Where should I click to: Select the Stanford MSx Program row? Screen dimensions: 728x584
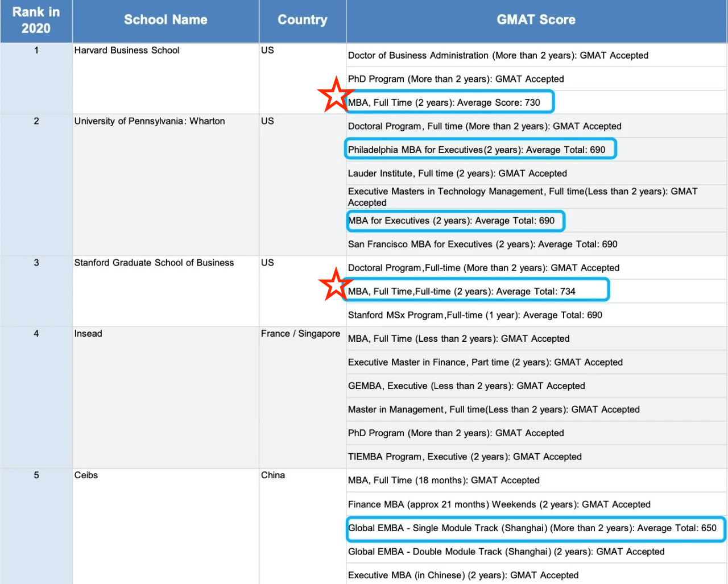point(475,315)
